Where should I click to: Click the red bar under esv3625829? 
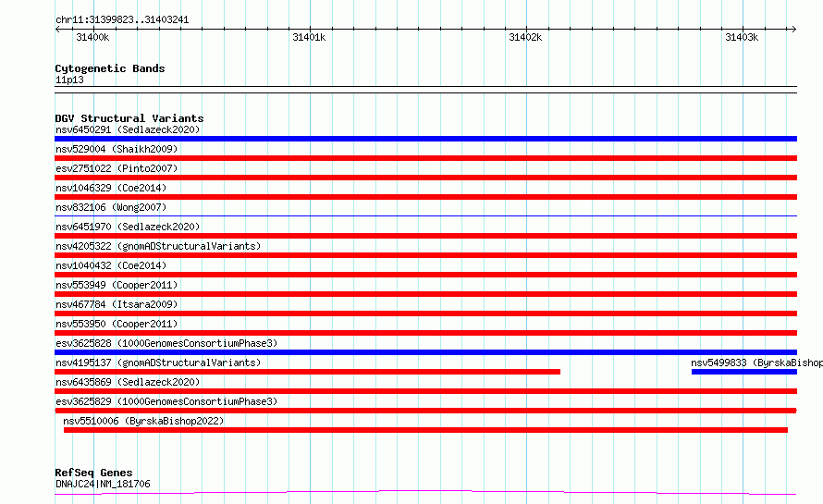click(425, 411)
